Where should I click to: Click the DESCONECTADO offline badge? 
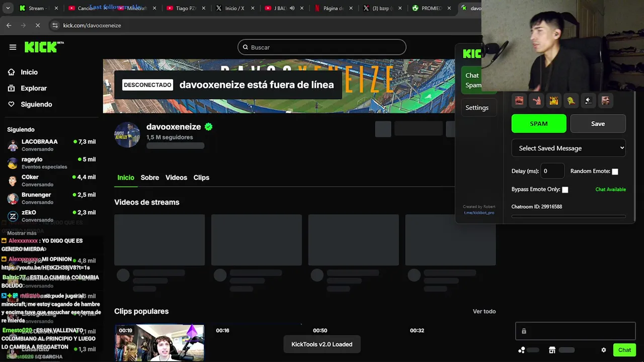[147, 85]
